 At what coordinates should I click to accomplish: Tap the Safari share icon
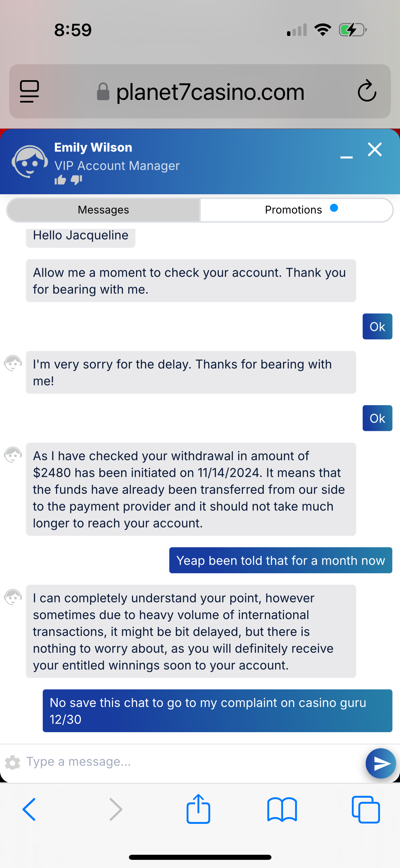(198, 809)
